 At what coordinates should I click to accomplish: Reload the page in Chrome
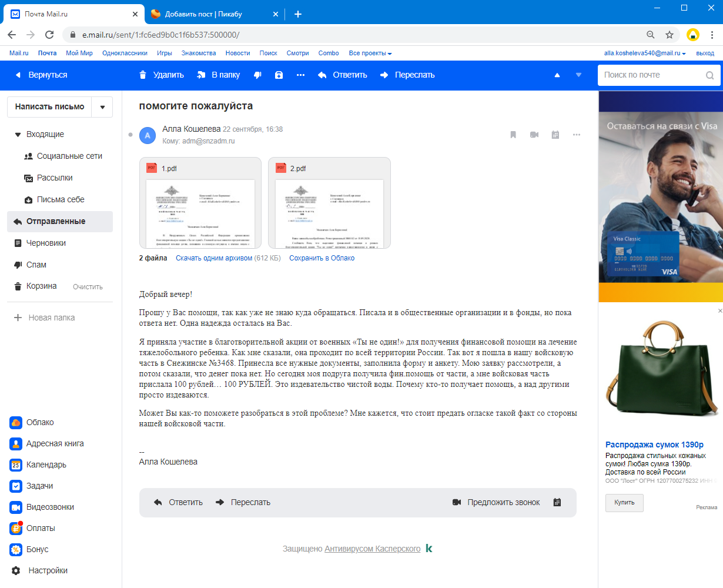[49, 35]
